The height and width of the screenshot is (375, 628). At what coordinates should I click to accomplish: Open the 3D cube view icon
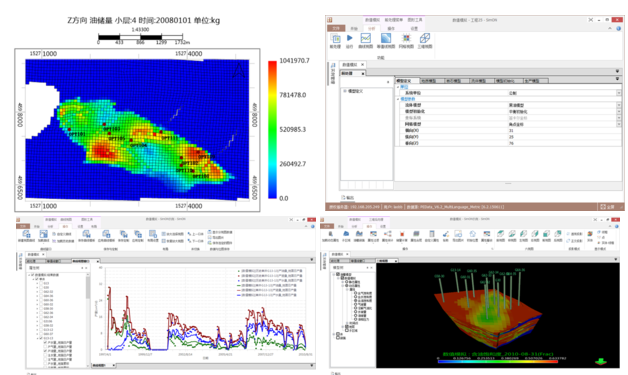point(425,38)
